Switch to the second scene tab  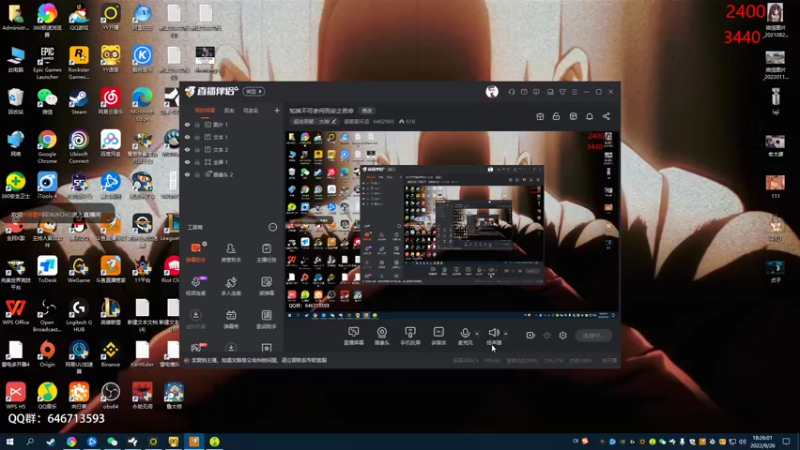point(229,110)
